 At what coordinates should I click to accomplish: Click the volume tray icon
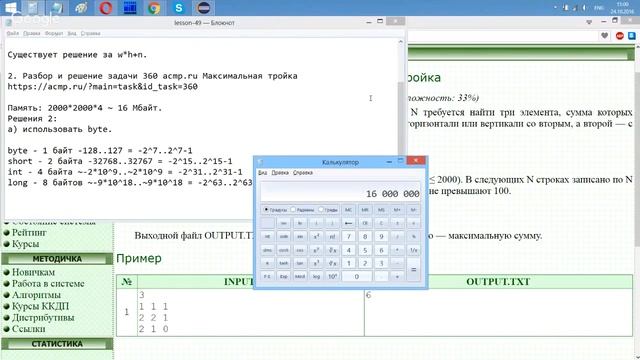[x=584, y=8]
